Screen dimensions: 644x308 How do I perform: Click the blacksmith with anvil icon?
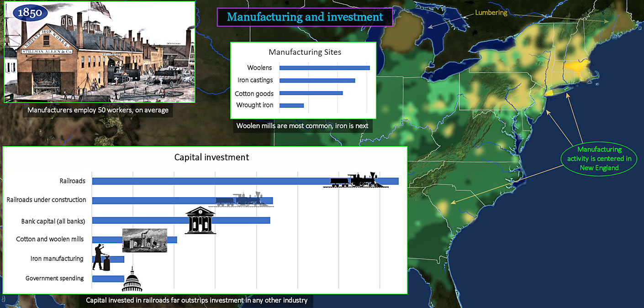coord(102,258)
